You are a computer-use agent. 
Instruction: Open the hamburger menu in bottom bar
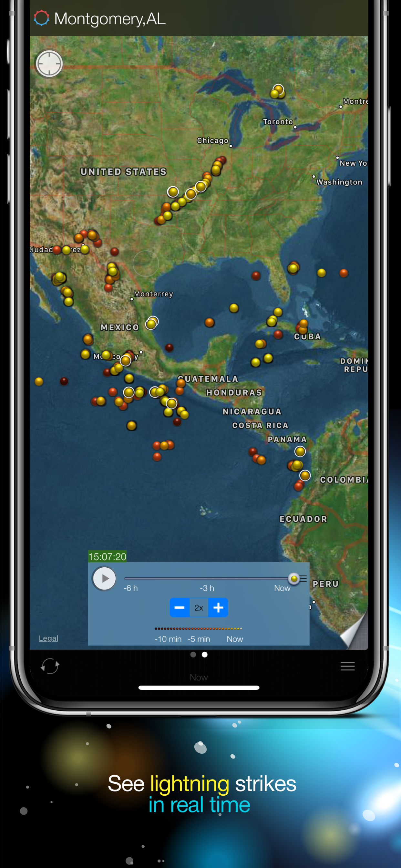(347, 666)
